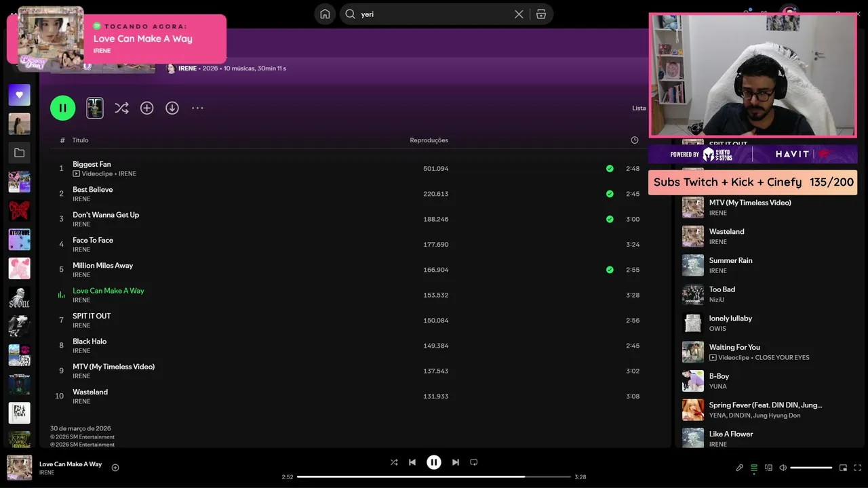Select the track Wasteland in the tracklist
Screen dimensions: 868x488
click(90, 392)
